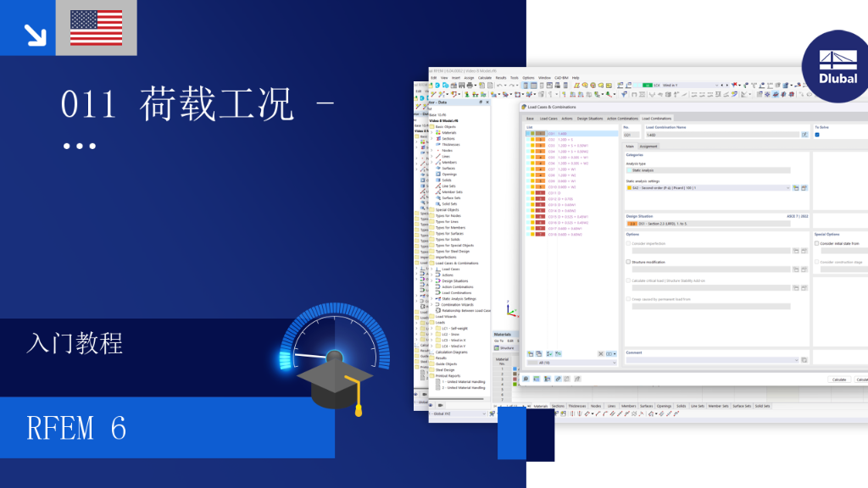Click the print icon in RFEM toolbar
Viewport: 868px width, 488px height.
470,86
